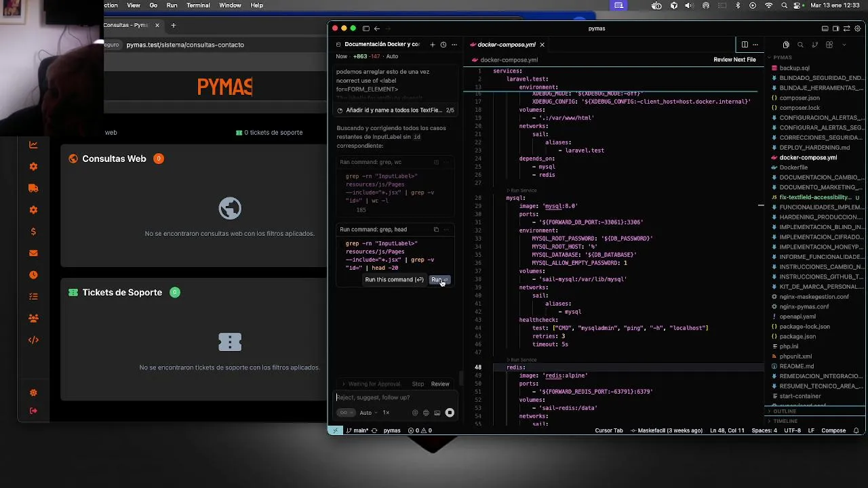Image resolution: width=868 pixels, height=488 pixels.
Task: Expand the Waiting for Approval chevron
Action: click(x=343, y=384)
